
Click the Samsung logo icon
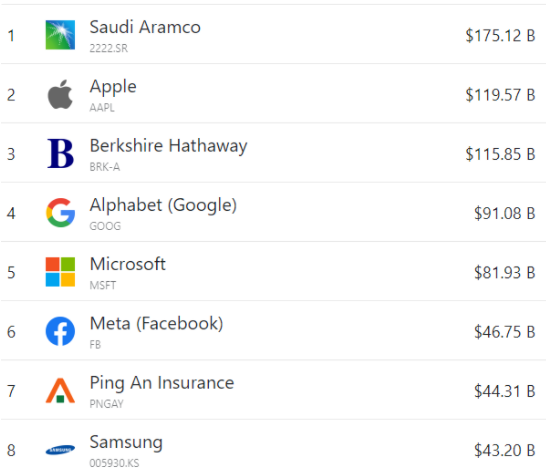pyautogui.click(x=60, y=450)
